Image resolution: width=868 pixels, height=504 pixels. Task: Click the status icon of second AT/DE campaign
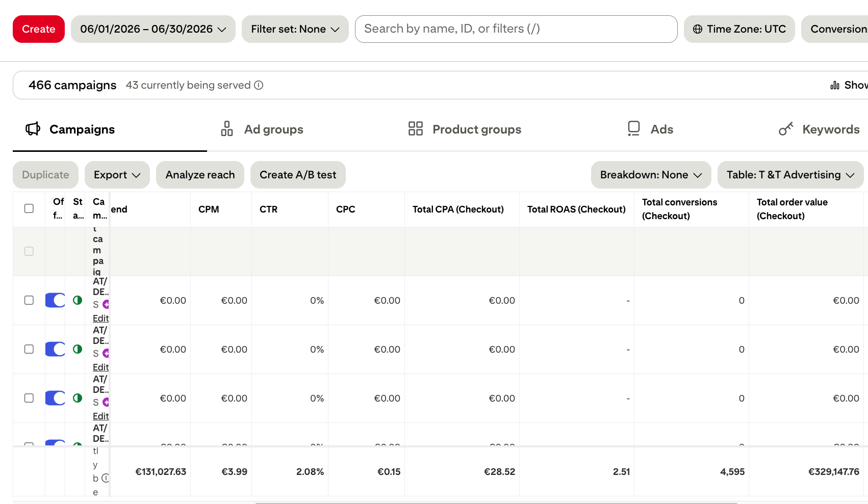click(78, 349)
